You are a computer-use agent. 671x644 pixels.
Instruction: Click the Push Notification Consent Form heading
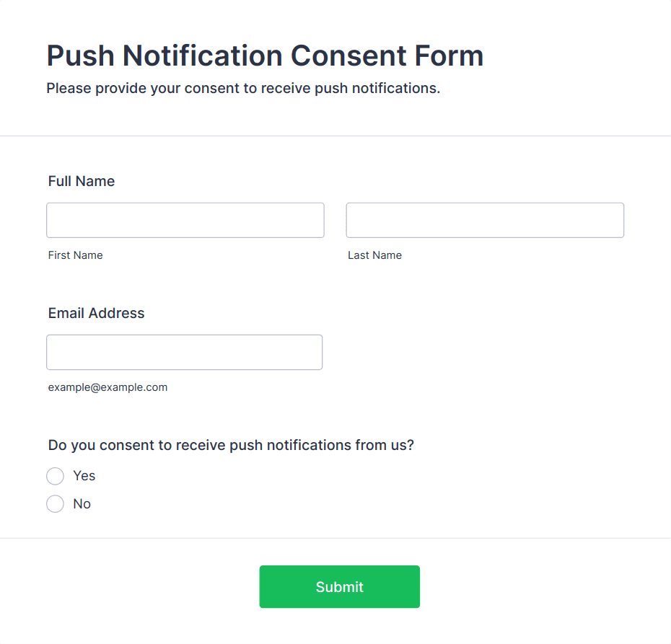[265, 56]
